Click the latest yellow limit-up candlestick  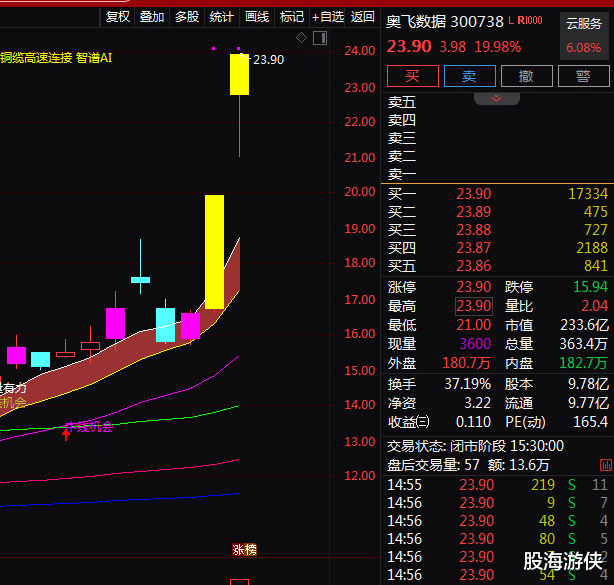click(239, 74)
